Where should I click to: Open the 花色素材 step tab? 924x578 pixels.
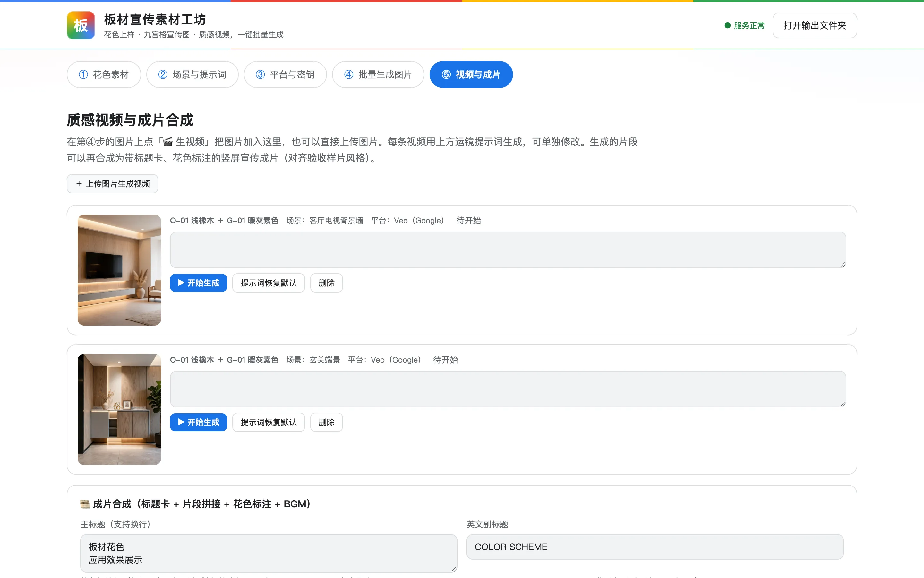tap(104, 74)
